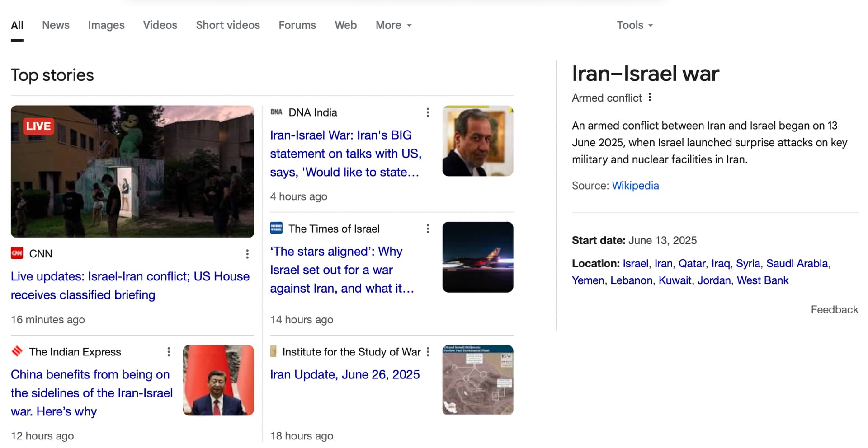Switch to the Images tab
Viewport: 868px width, 448px height.
tap(106, 25)
